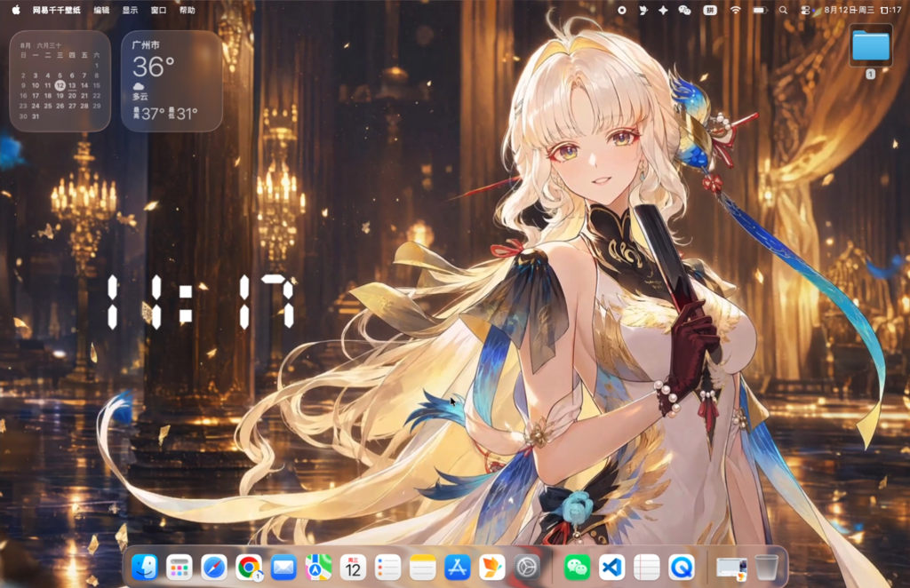Image resolution: width=910 pixels, height=588 pixels.
Task: Open the Maps app in dock
Action: [318, 567]
